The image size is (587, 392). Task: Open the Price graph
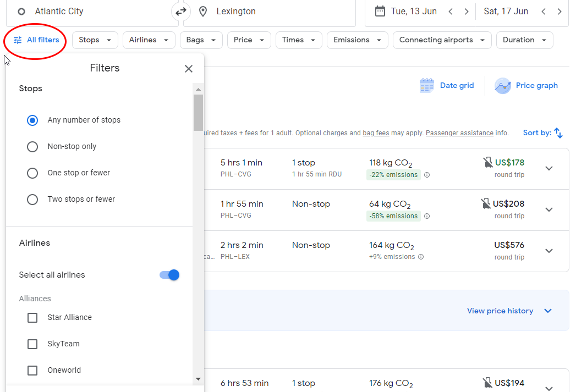coord(526,86)
